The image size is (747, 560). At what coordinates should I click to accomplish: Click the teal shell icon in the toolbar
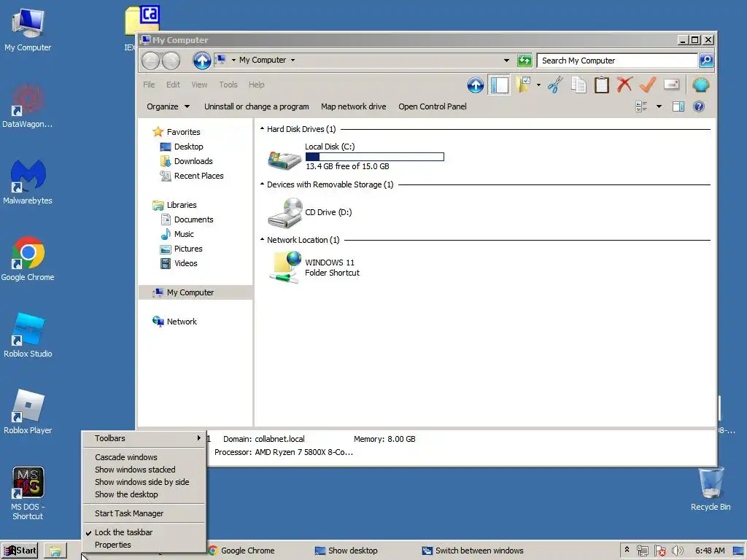click(700, 85)
